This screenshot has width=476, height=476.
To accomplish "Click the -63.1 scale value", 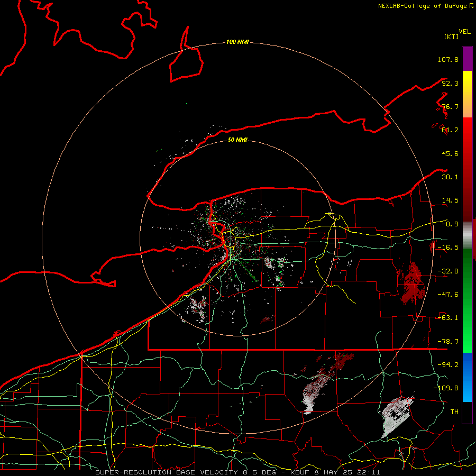I will click(448, 318).
